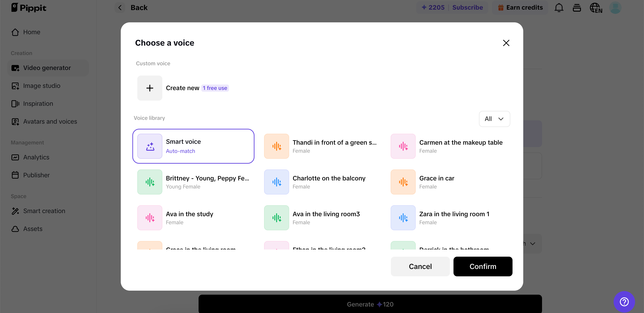Click the Analytics chart icon in sidebar
The image size is (644, 313).
(x=15, y=157)
